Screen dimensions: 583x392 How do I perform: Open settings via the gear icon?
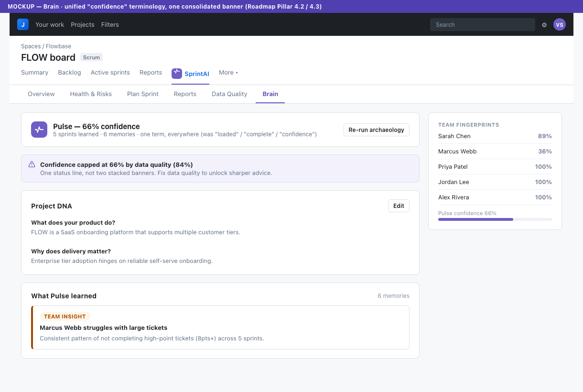pos(544,25)
